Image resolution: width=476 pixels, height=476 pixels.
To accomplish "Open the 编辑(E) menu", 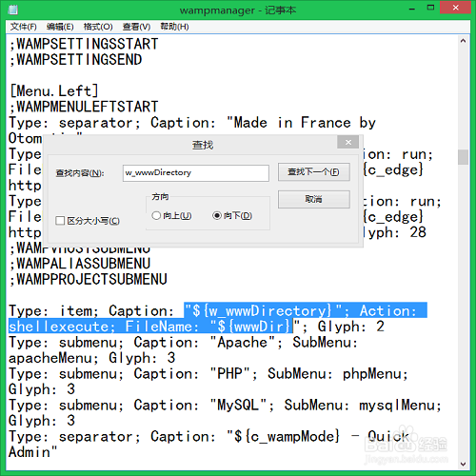I will coord(60,27).
